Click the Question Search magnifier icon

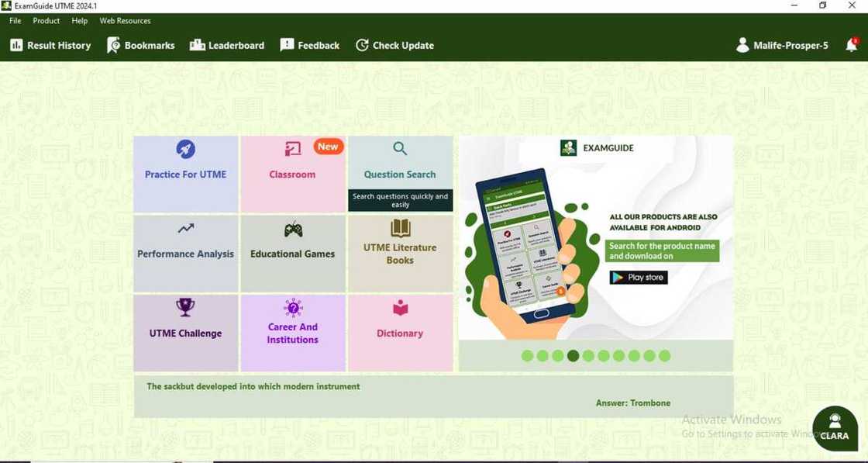pyautogui.click(x=400, y=149)
